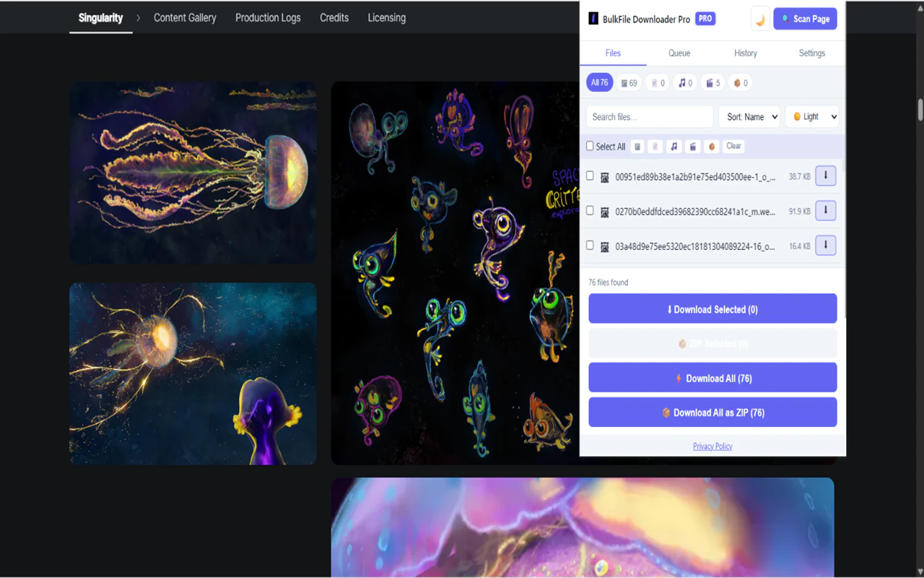Open the Settings tab
The image size is (924, 578).
coord(812,53)
